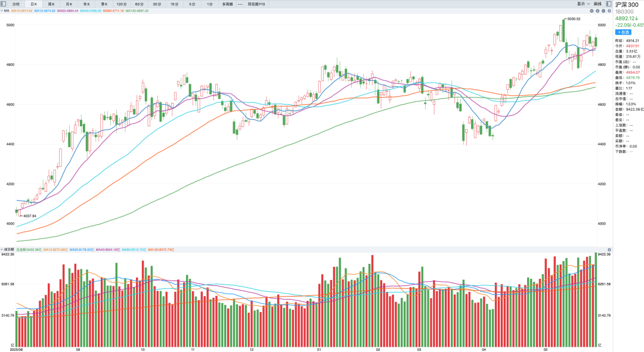Switch to 15分 period tab
The height and width of the screenshot is (352, 644).
click(x=175, y=4)
